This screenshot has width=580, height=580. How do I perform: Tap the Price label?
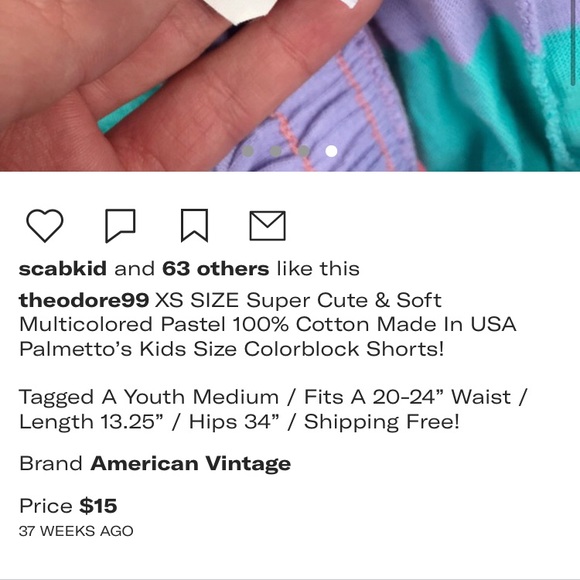tap(46, 506)
